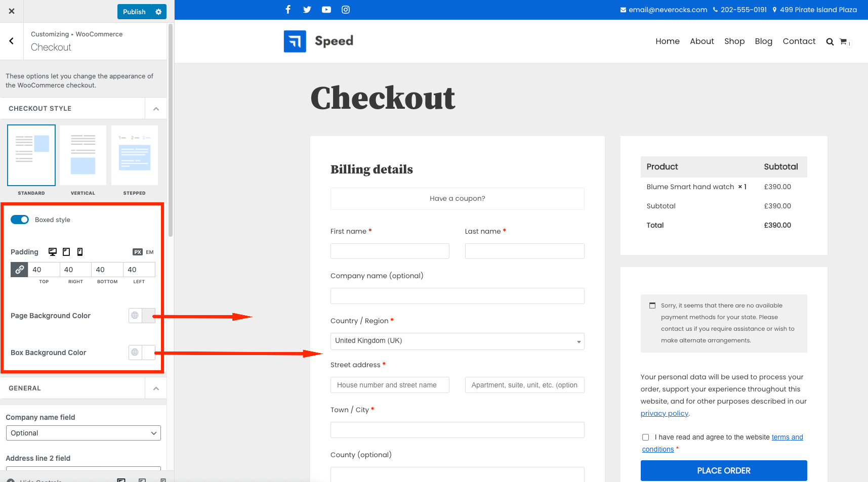The width and height of the screenshot is (868, 482).
Task: Select desktop device icon for Padding
Action: pos(53,252)
